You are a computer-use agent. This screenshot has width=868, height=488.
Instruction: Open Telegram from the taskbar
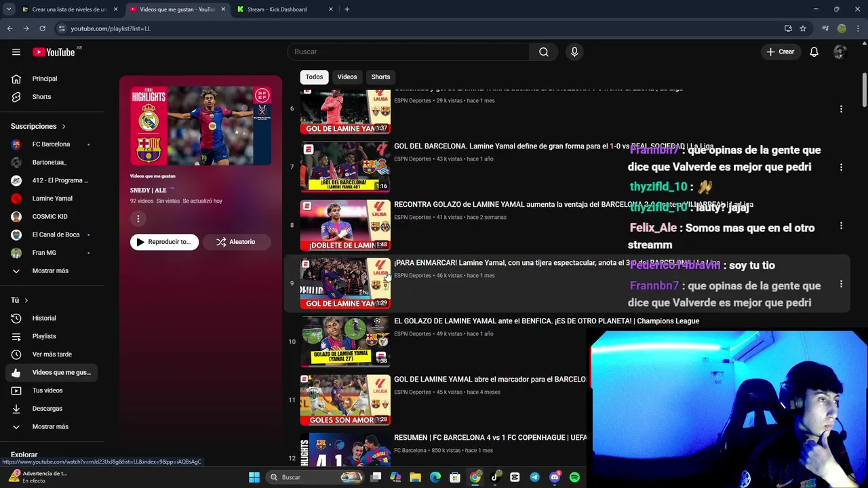click(x=534, y=477)
